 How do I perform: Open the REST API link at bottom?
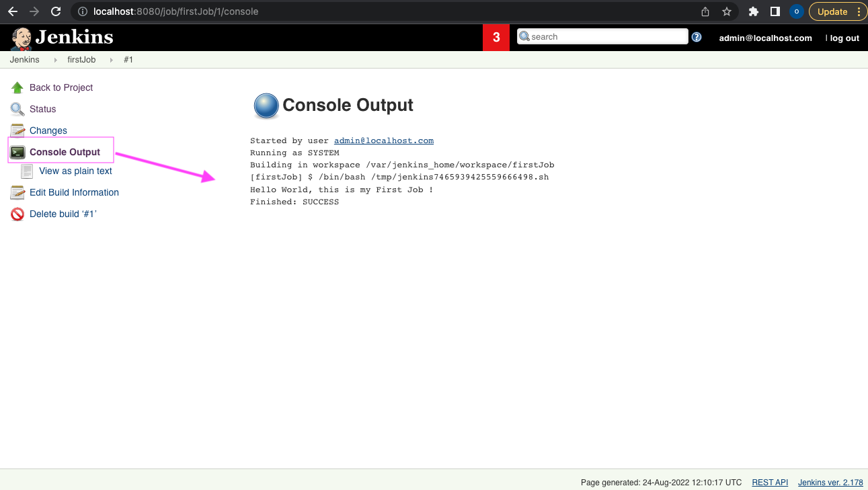(x=769, y=482)
